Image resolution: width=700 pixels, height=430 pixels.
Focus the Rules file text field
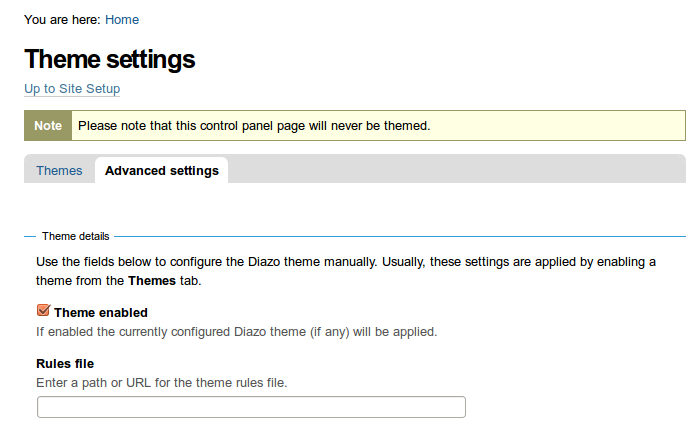[x=251, y=407]
